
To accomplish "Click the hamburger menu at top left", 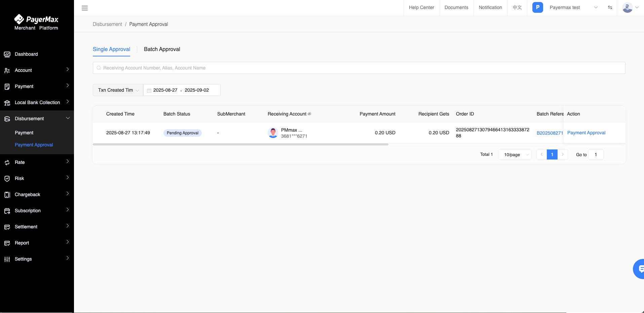I will (84, 8).
